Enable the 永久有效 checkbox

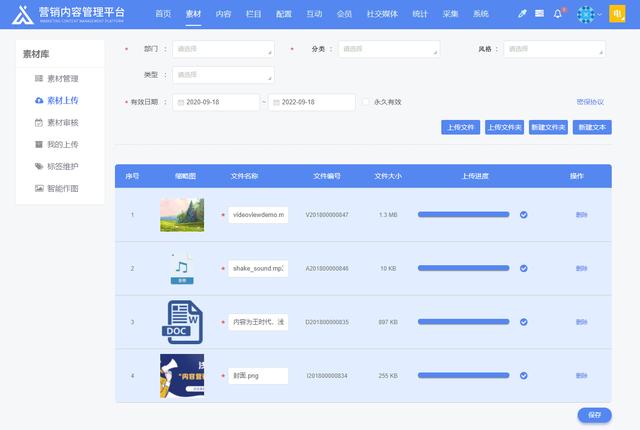(367, 102)
